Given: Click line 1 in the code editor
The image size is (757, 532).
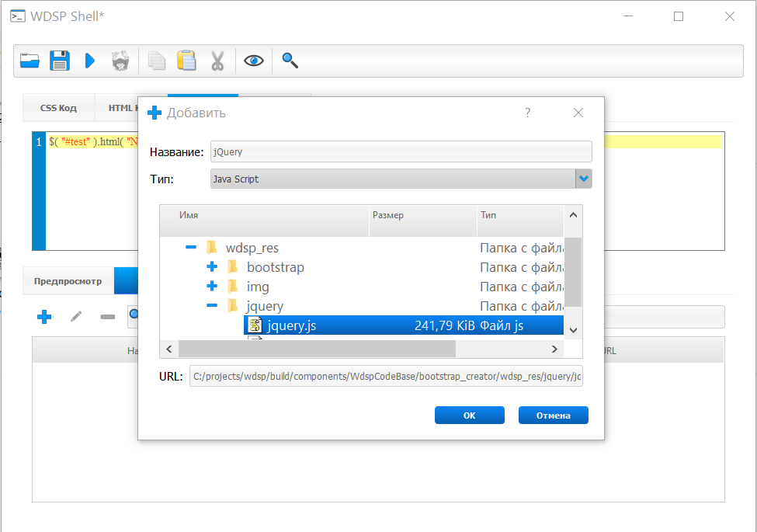Looking at the screenshot, I should (92, 142).
